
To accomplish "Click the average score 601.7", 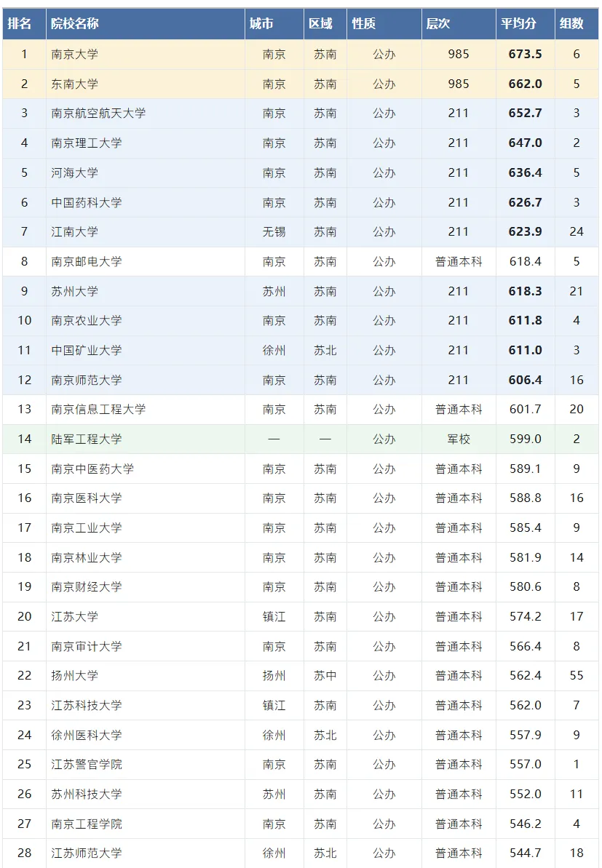I will (525, 410).
